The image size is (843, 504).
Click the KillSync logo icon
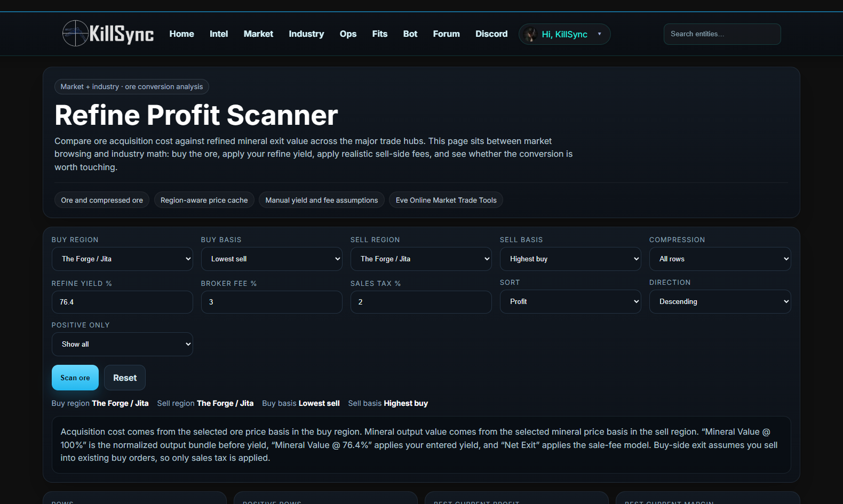pyautogui.click(x=75, y=34)
